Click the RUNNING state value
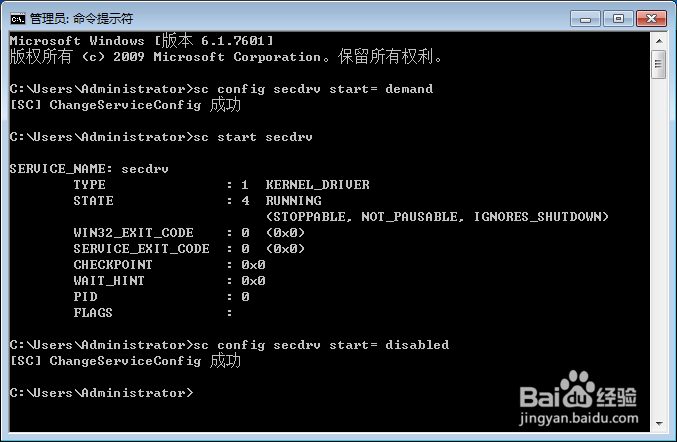The width and height of the screenshot is (677, 442). click(x=294, y=201)
